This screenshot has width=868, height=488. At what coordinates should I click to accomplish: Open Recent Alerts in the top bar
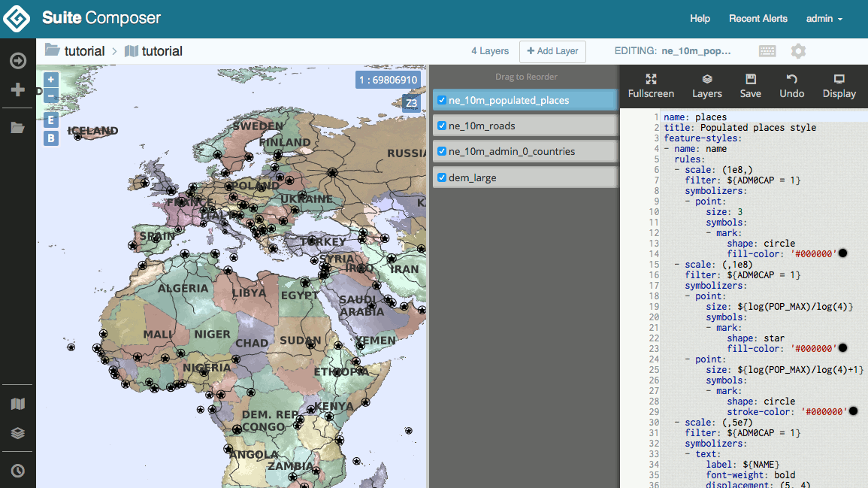tap(758, 19)
